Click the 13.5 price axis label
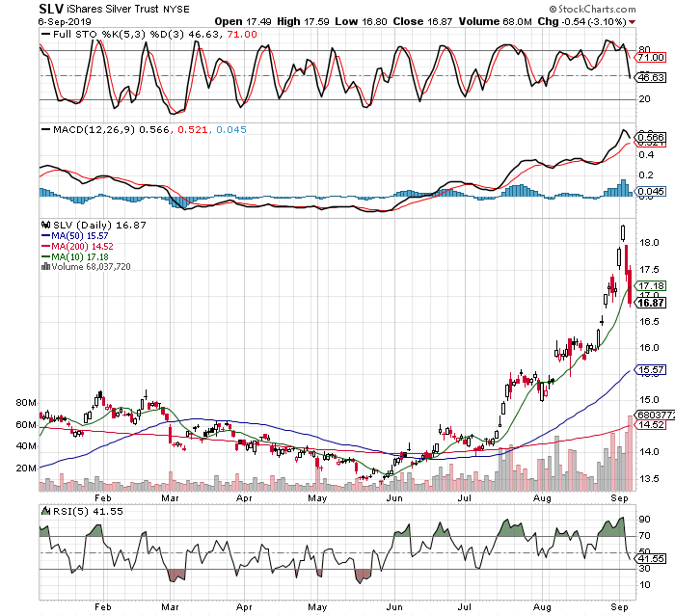 click(x=649, y=479)
